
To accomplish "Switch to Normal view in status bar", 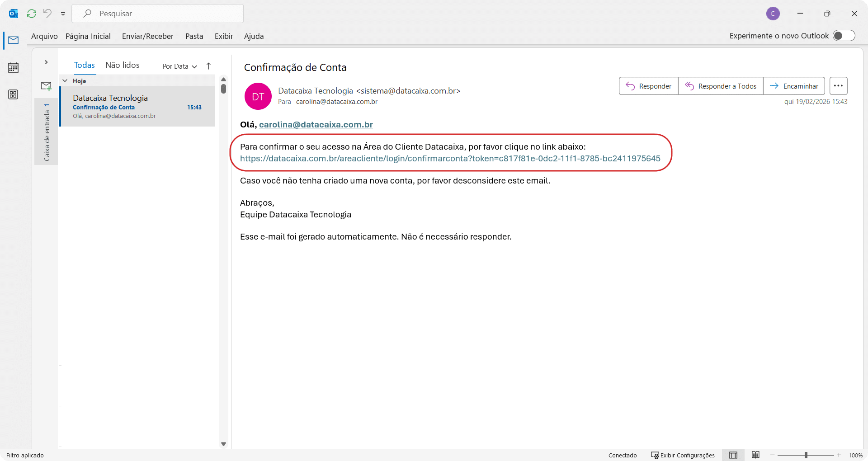I will [733, 455].
